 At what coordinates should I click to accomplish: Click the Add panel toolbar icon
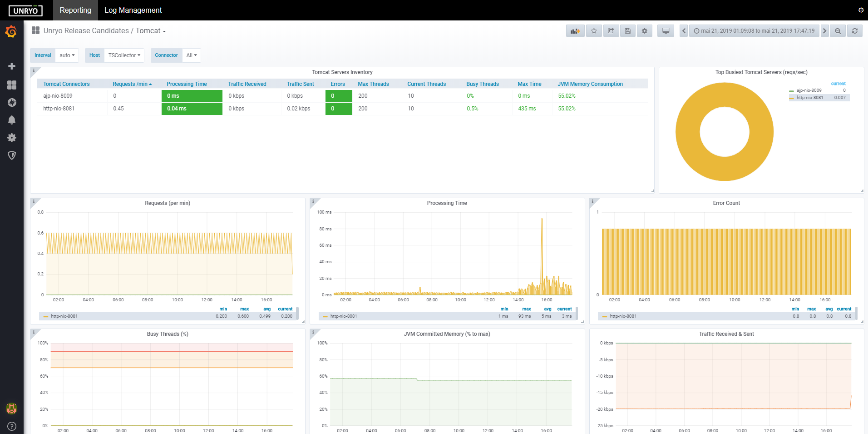[575, 31]
